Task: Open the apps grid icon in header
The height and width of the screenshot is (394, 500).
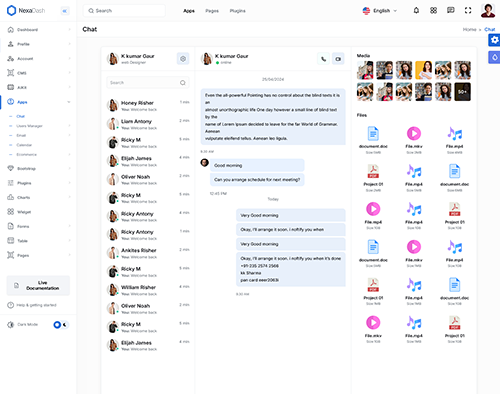Action: 433,10
